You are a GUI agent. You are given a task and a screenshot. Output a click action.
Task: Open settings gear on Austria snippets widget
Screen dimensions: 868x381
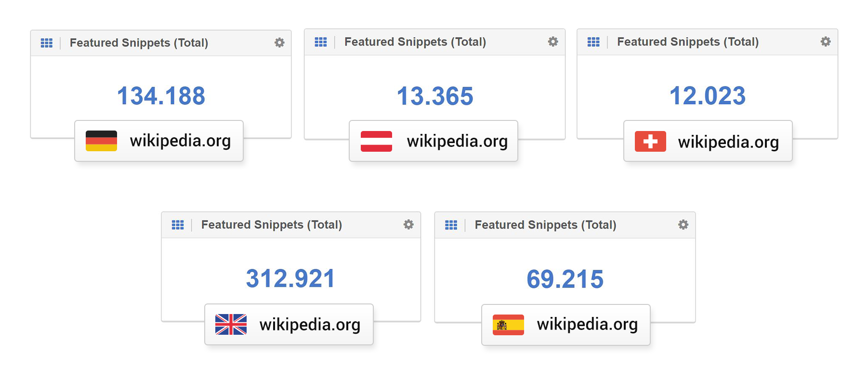[x=553, y=42]
